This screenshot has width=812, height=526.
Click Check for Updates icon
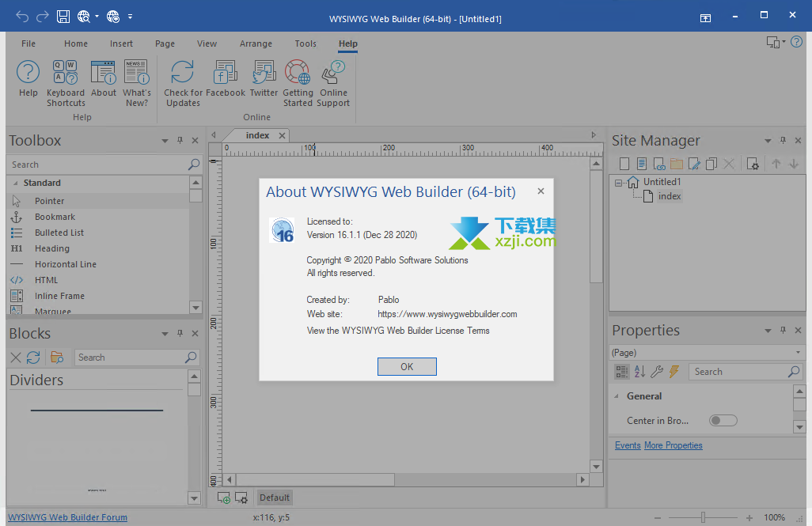click(x=183, y=73)
